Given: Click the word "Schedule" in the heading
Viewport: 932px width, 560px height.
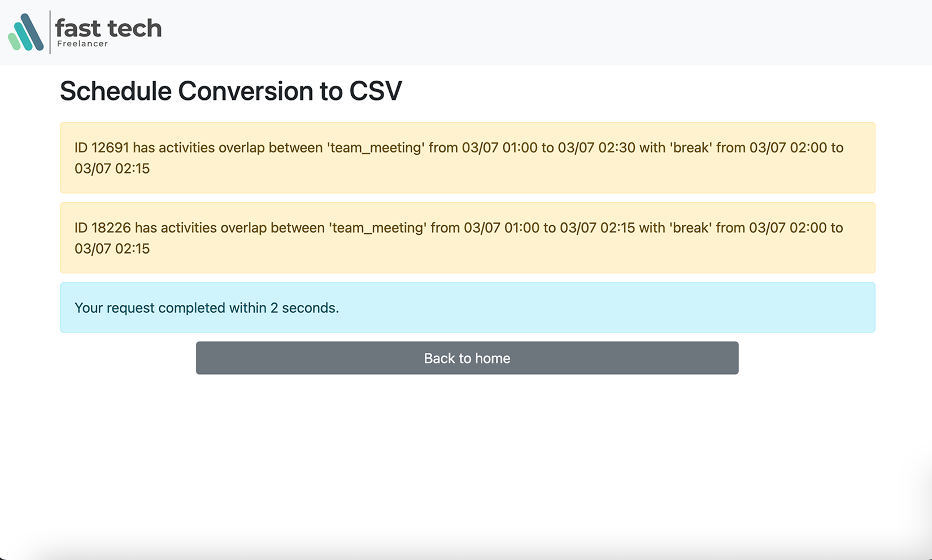Looking at the screenshot, I should tap(116, 91).
